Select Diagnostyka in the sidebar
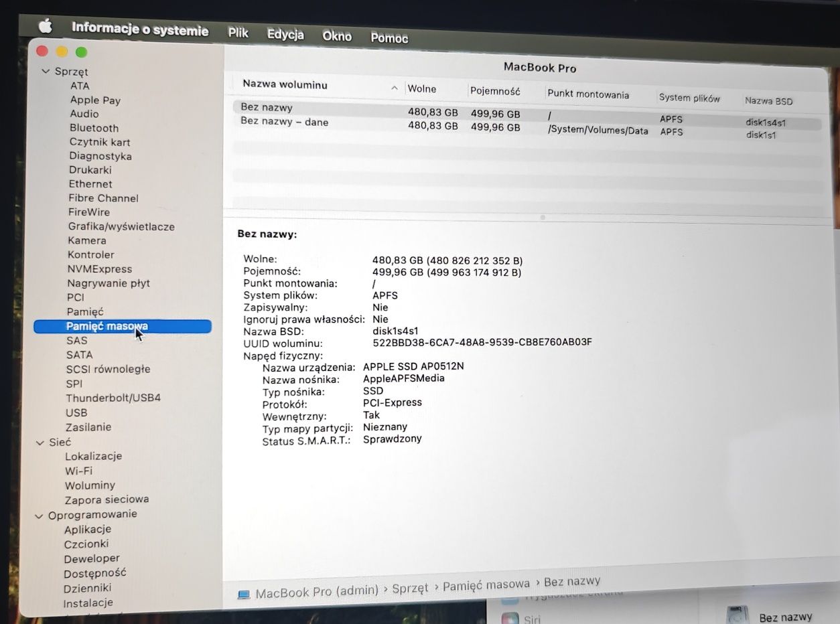Image resolution: width=840 pixels, height=624 pixels. [100, 156]
